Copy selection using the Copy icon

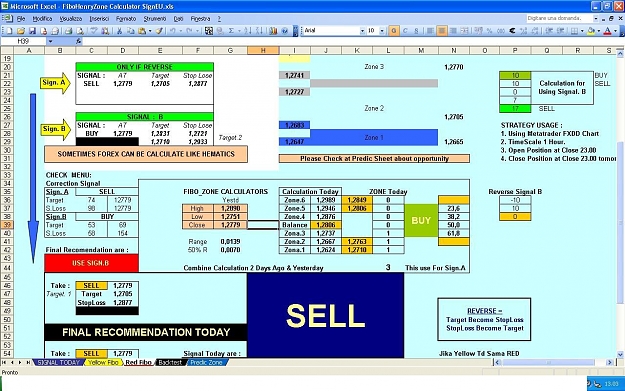pos(130,31)
